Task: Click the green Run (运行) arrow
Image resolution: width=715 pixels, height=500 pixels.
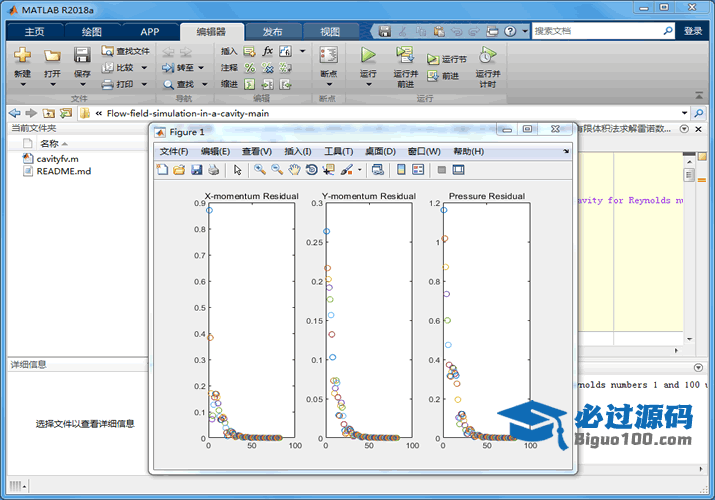Action: click(368, 55)
